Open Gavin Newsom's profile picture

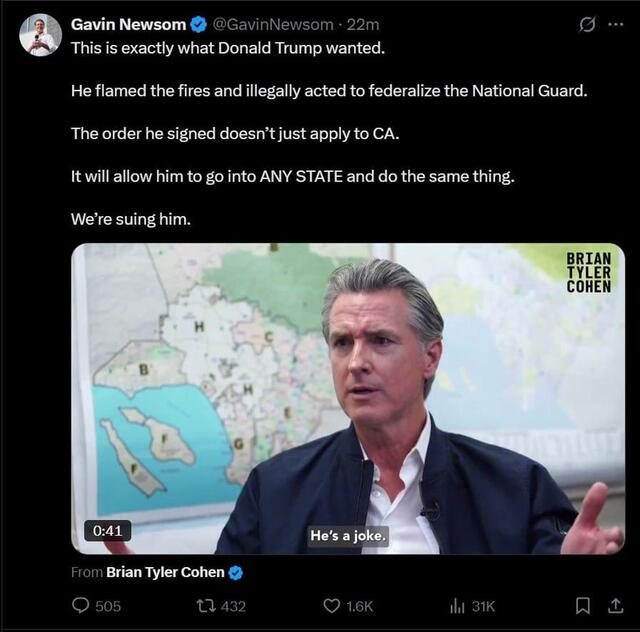(x=40, y=35)
